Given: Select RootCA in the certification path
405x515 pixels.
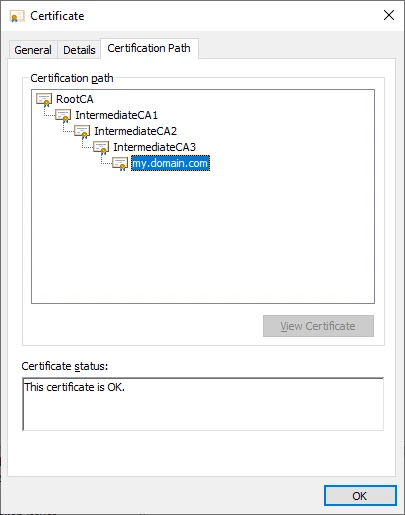Looking at the screenshot, I should pyautogui.click(x=75, y=99).
